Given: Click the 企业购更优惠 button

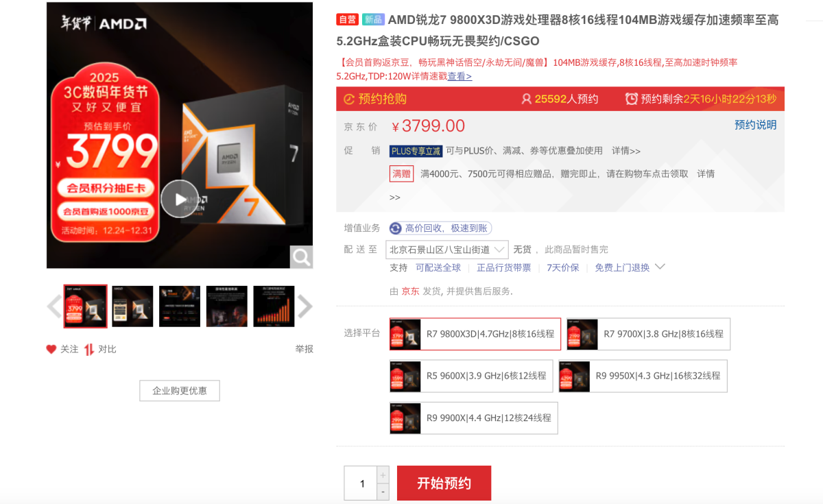Looking at the screenshot, I should click(180, 391).
